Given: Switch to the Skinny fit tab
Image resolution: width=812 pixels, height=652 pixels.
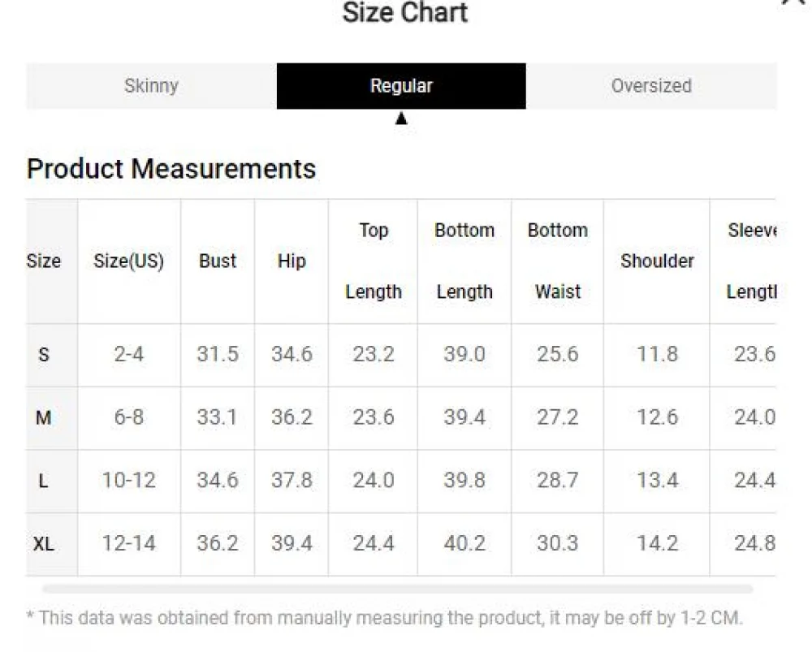Looking at the screenshot, I should (x=151, y=86).
